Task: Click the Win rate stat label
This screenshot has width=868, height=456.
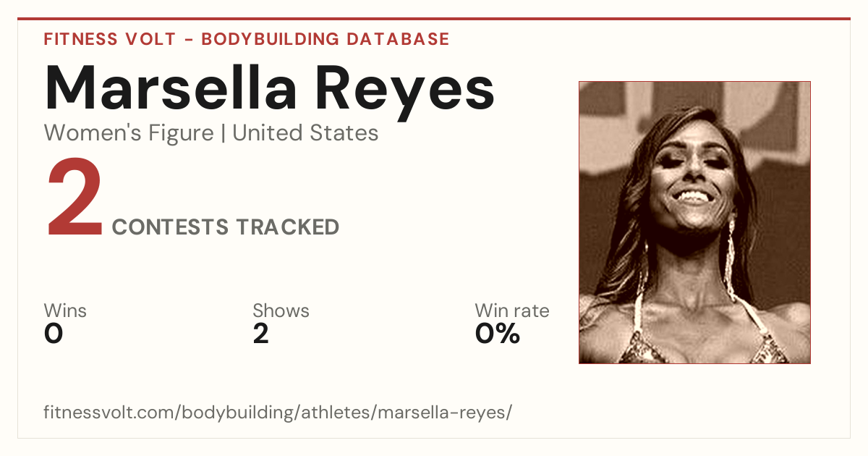Action: (x=512, y=311)
